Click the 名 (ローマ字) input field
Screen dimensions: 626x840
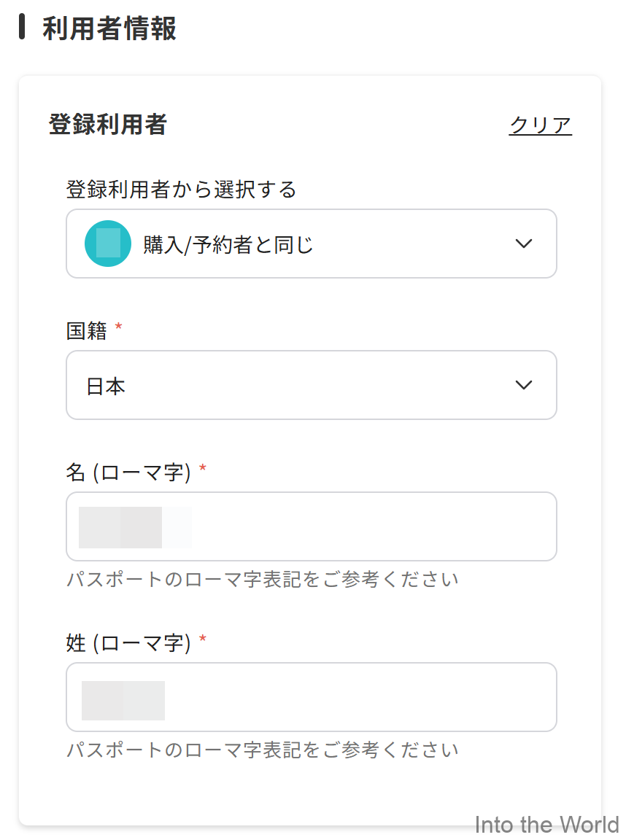[x=312, y=526]
